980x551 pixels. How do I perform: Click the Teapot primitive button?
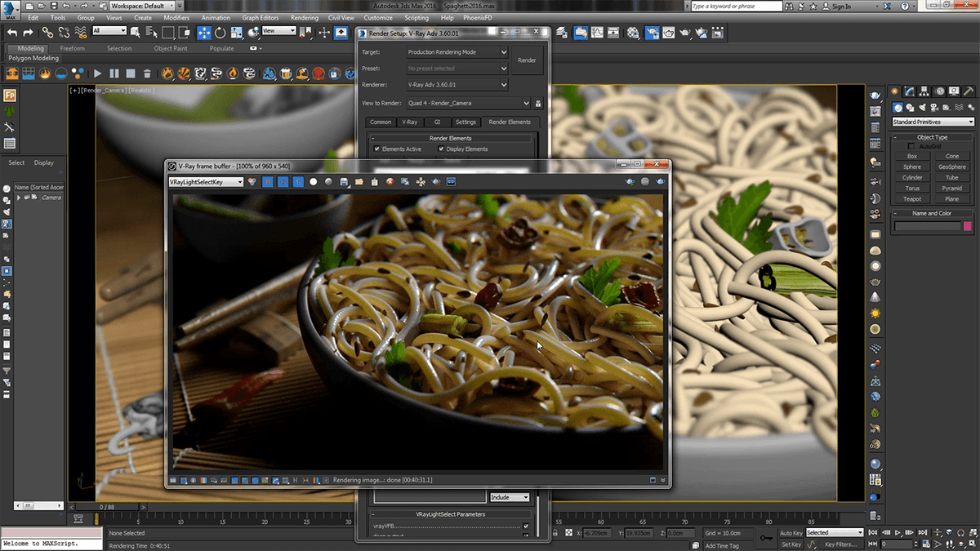912,199
